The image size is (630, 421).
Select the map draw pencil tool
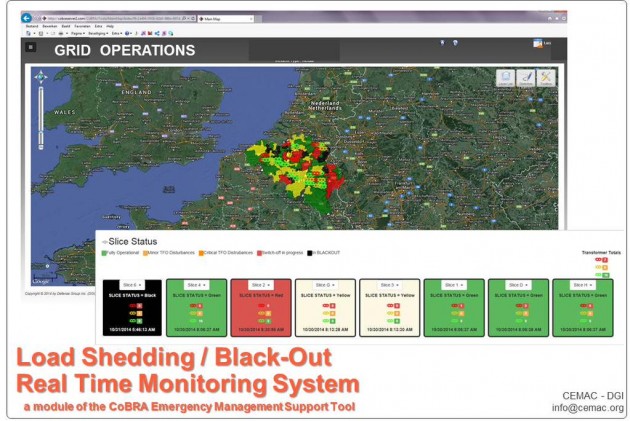click(526, 78)
